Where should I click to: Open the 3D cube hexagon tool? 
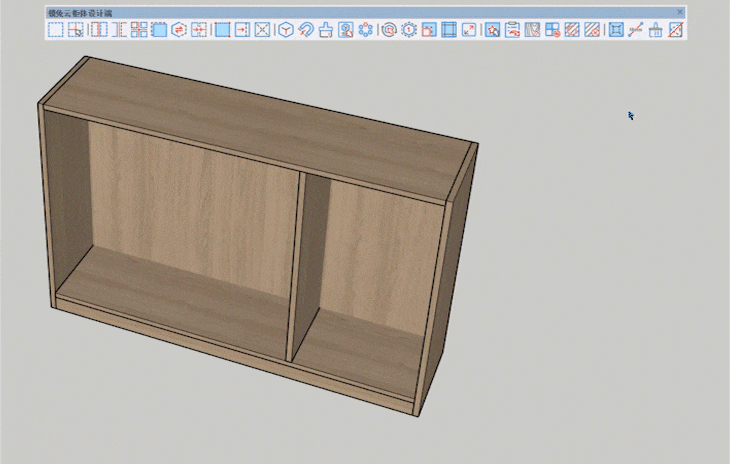[285, 30]
